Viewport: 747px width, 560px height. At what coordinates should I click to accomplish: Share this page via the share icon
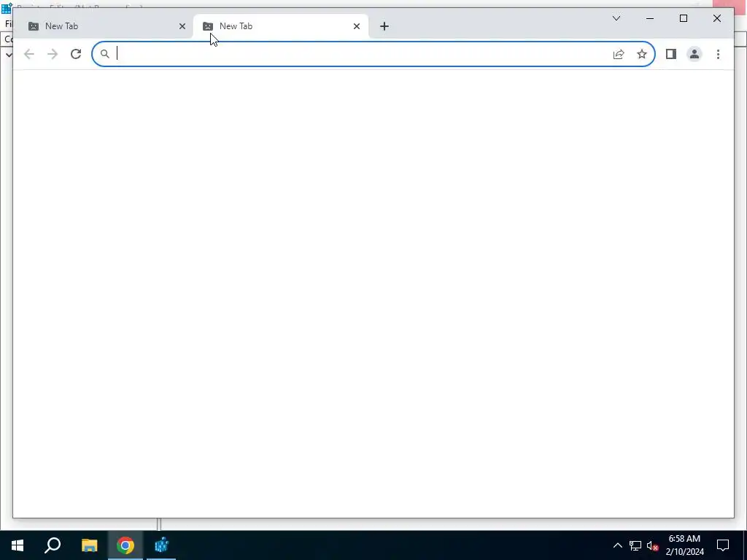(619, 54)
